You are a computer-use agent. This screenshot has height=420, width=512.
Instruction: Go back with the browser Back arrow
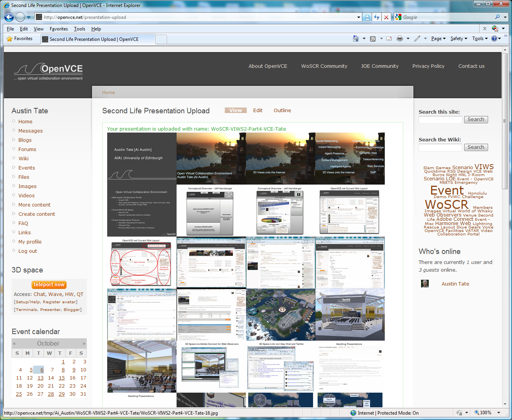pyautogui.click(x=9, y=17)
